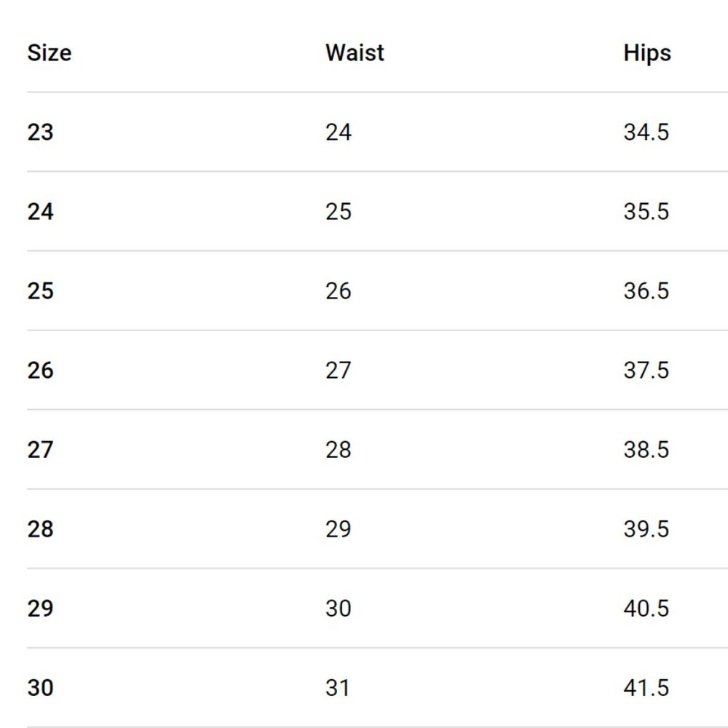728x728 pixels.
Task: Select the size 26 row label
Action: pos(41,371)
